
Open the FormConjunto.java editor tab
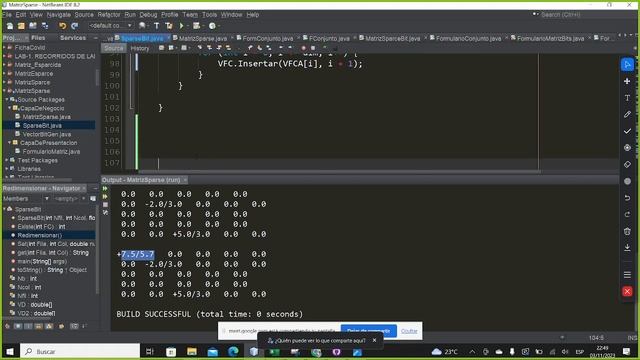(267, 38)
